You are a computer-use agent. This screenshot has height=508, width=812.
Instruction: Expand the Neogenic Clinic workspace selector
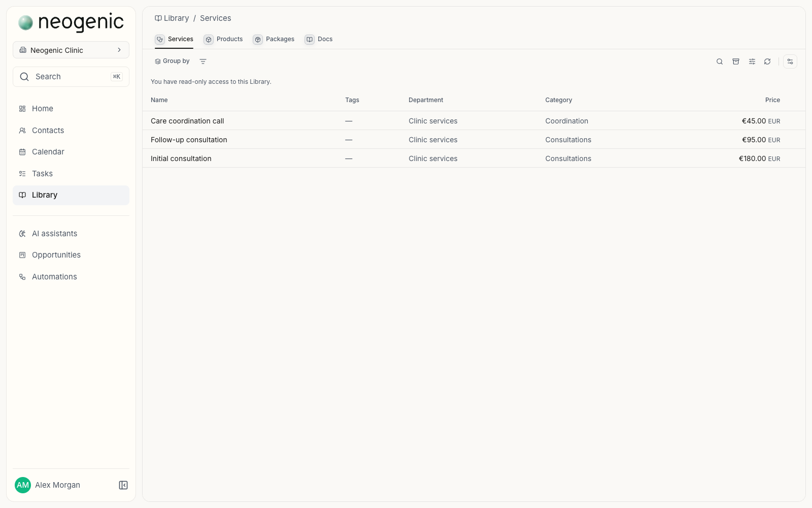71,50
